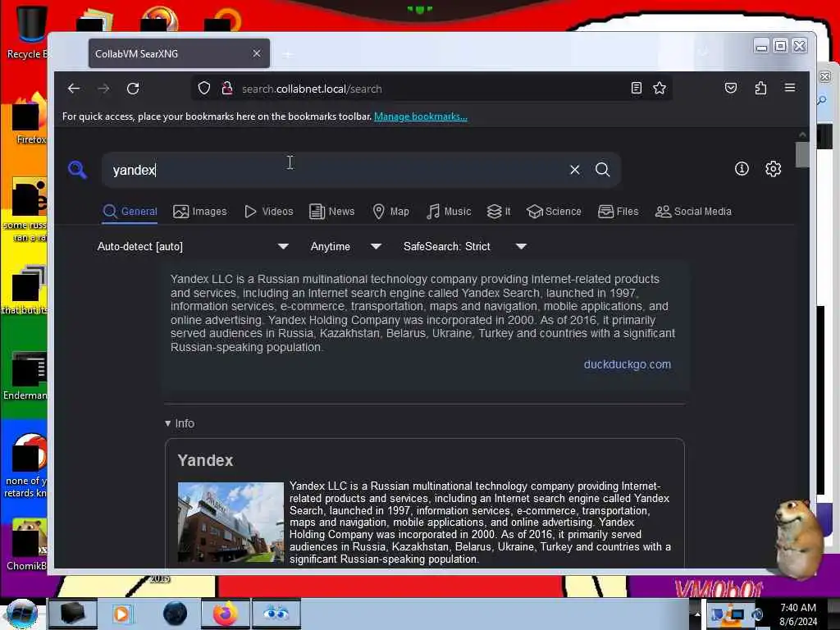This screenshot has height=630, width=840.
Task: Open a new tab with plus button
Action: pyautogui.click(x=288, y=54)
